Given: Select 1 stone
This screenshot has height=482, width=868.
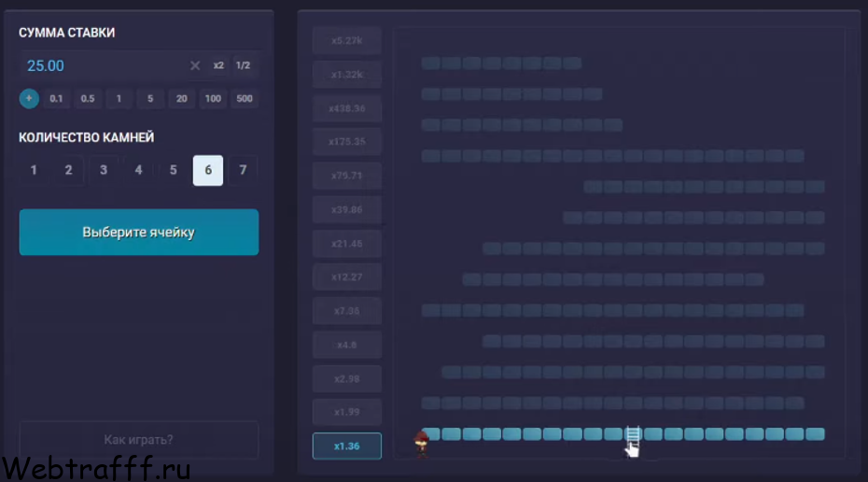Looking at the screenshot, I should click(34, 170).
